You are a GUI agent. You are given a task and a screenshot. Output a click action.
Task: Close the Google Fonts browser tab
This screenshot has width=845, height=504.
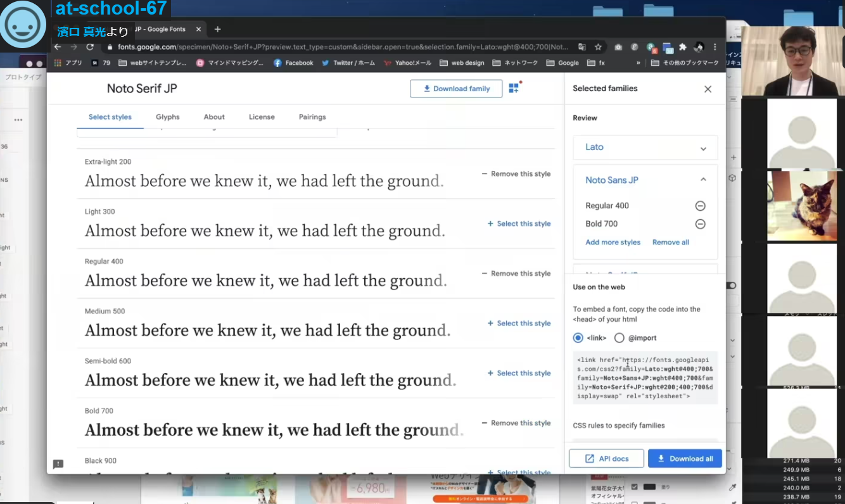(198, 29)
